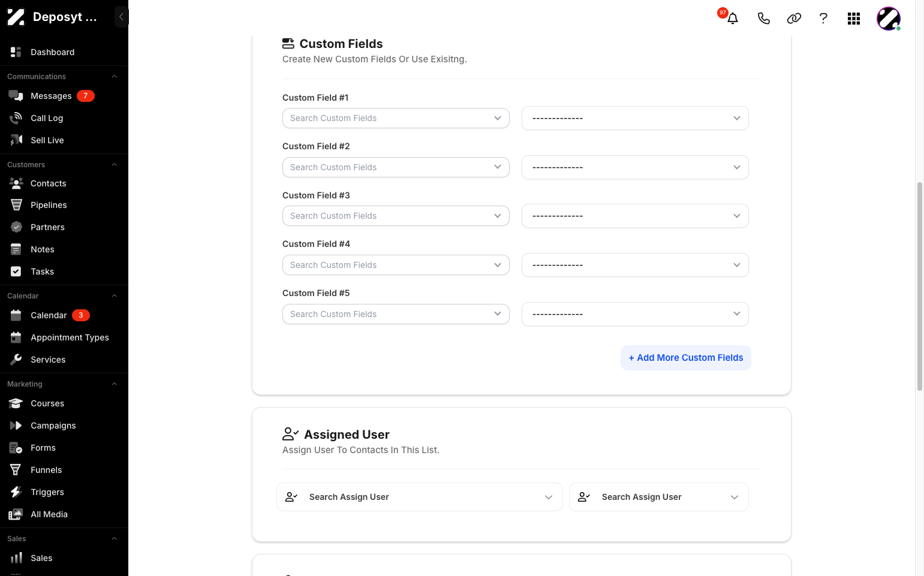Click the Courses graduation cap icon

(16, 403)
